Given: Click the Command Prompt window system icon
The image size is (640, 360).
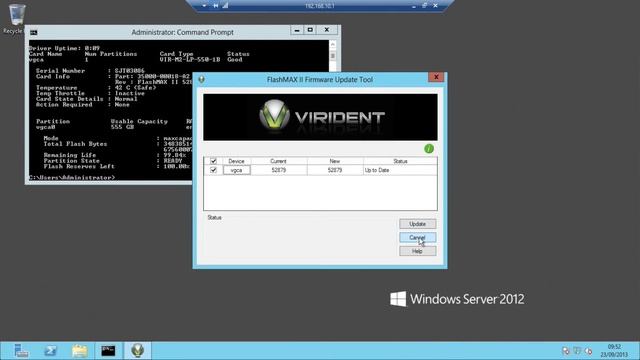Looking at the screenshot, I should click(x=33, y=32).
